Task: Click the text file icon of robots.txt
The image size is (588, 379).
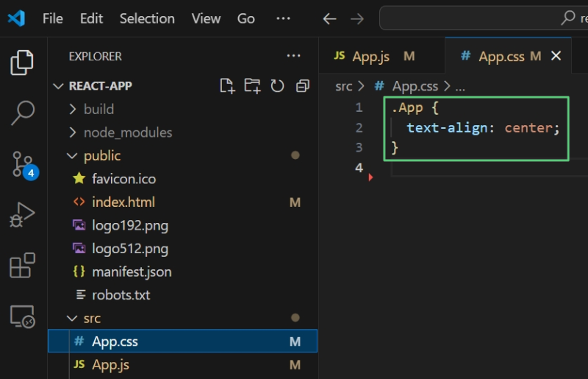Action: 81,294
